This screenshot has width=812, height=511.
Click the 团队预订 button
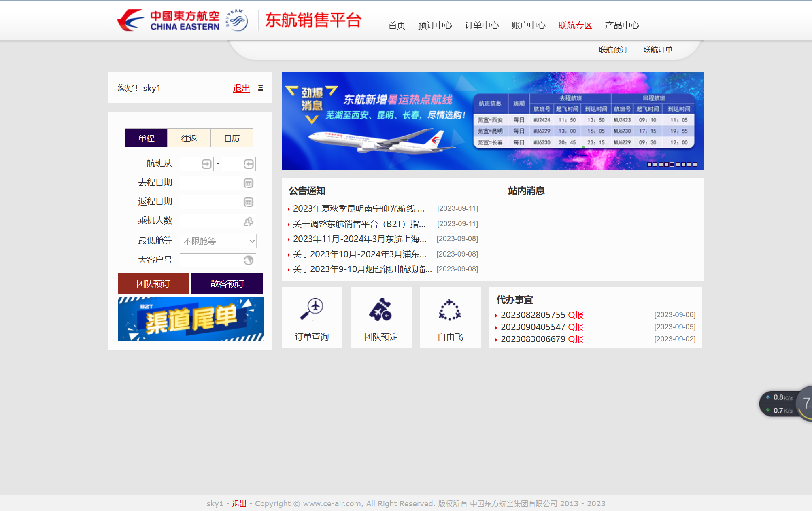[153, 284]
